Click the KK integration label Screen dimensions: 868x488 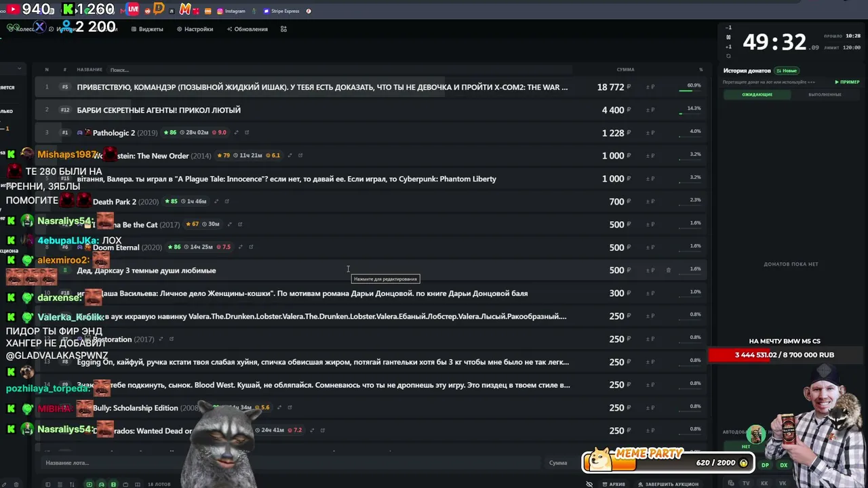764,483
